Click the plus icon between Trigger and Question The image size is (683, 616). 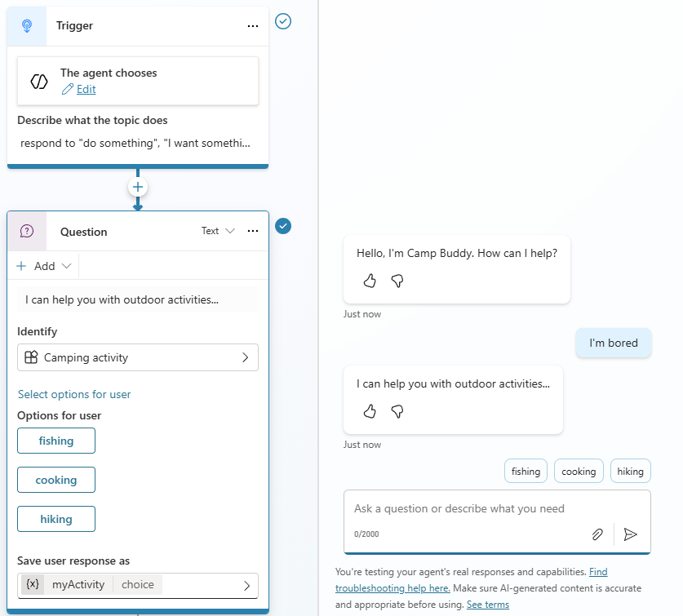point(137,187)
